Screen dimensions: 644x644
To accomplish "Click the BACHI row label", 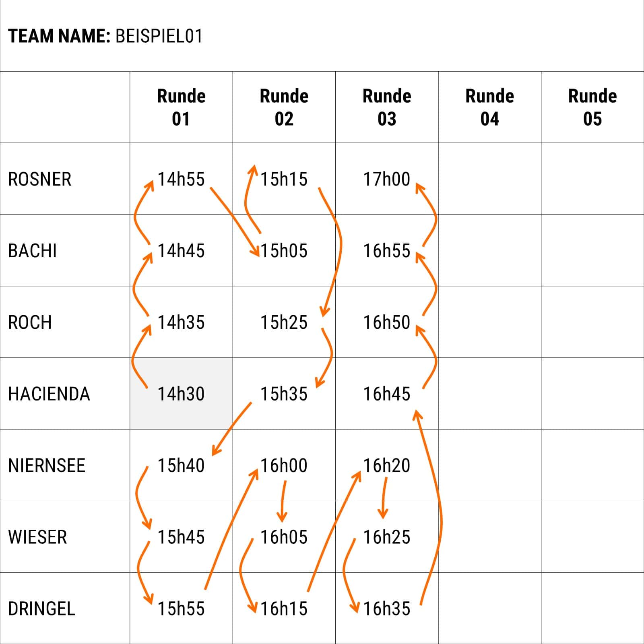I will (33, 251).
